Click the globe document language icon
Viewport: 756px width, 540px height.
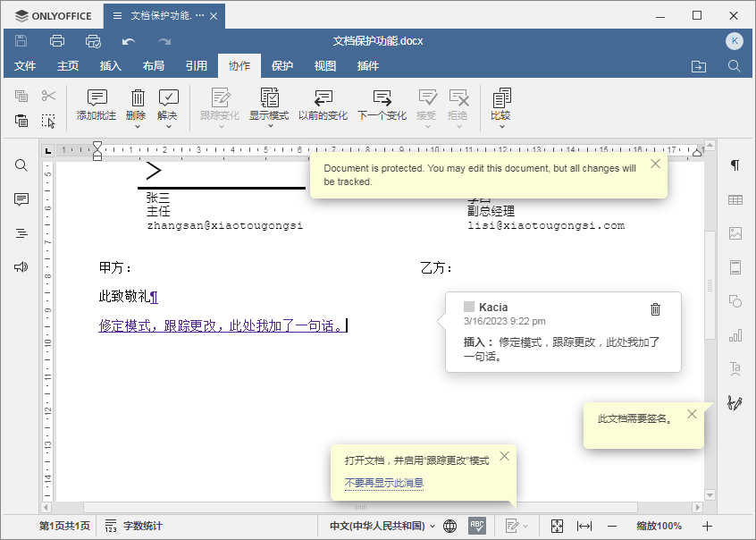tap(449, 526)
